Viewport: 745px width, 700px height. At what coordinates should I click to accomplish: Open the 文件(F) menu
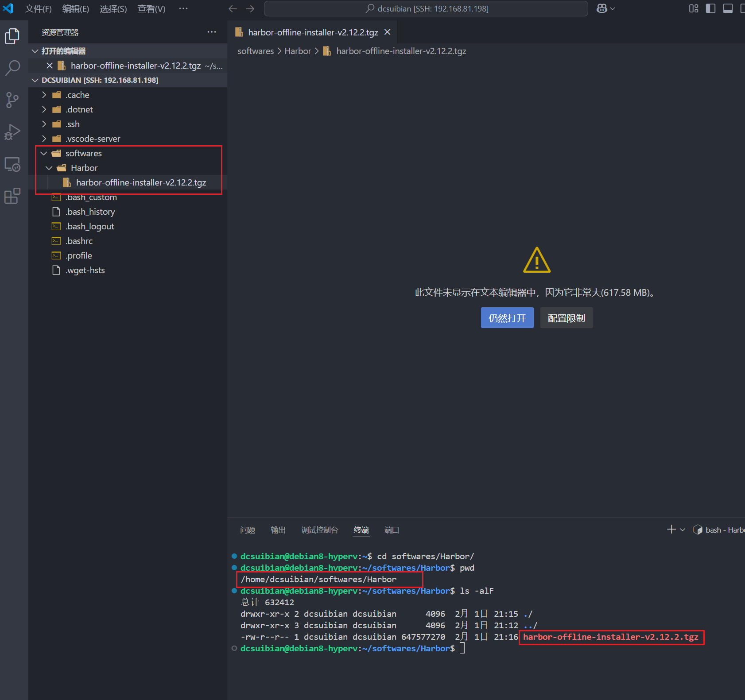coord(39,9)
